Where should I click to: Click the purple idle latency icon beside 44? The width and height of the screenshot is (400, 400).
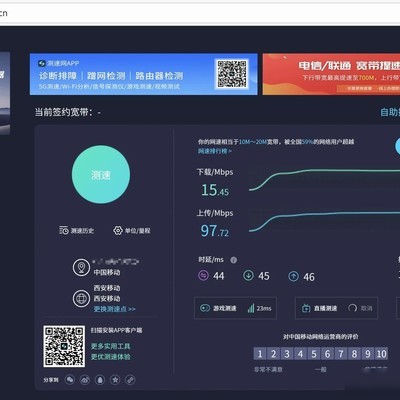(203, 276)
